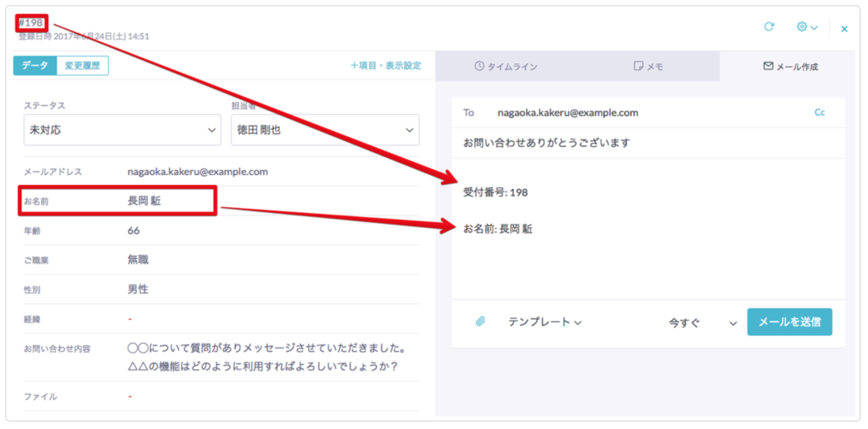
Task: Click the ファイル field row
Action: point(221,396)
